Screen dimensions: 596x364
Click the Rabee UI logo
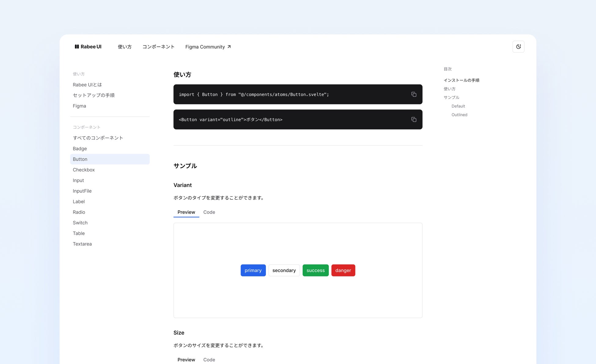88,47
